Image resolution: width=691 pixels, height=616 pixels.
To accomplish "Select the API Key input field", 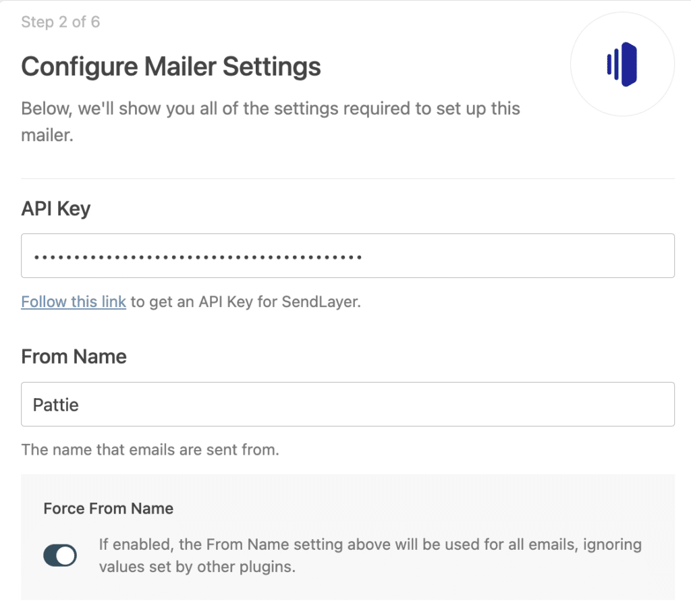I will (348, 256).
